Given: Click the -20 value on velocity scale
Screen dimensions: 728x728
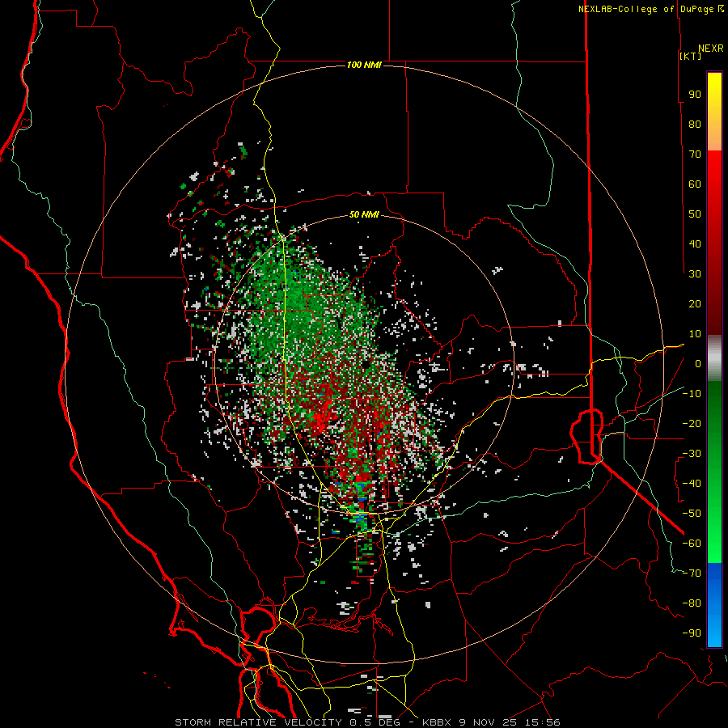Looking at the screenshot, I should tap(692, 423).
